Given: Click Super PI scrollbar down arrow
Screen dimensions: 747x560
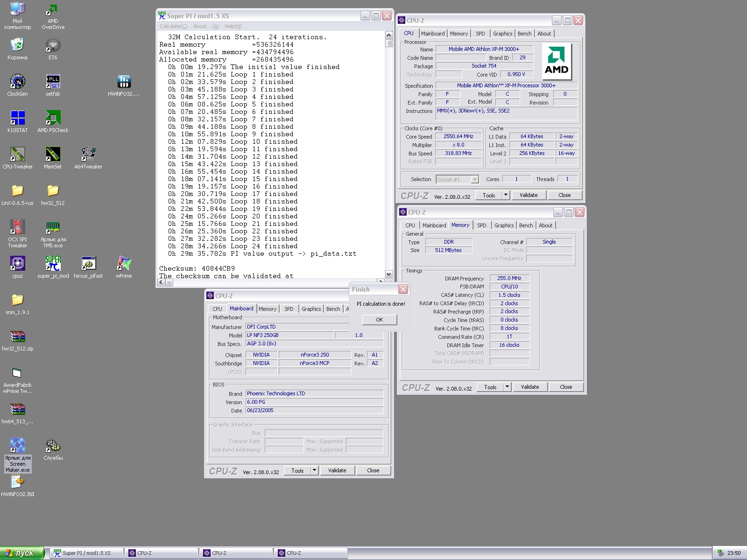Looking at the screenshot, I should pyautogui.click(x=389, y=274).
